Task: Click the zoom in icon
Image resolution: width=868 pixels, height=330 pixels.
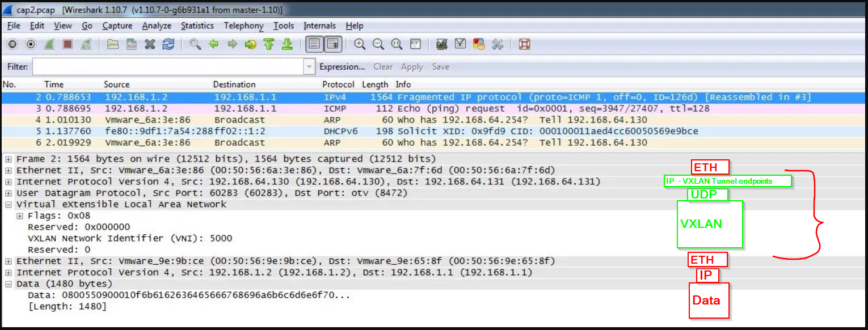Action: point(360,44)
